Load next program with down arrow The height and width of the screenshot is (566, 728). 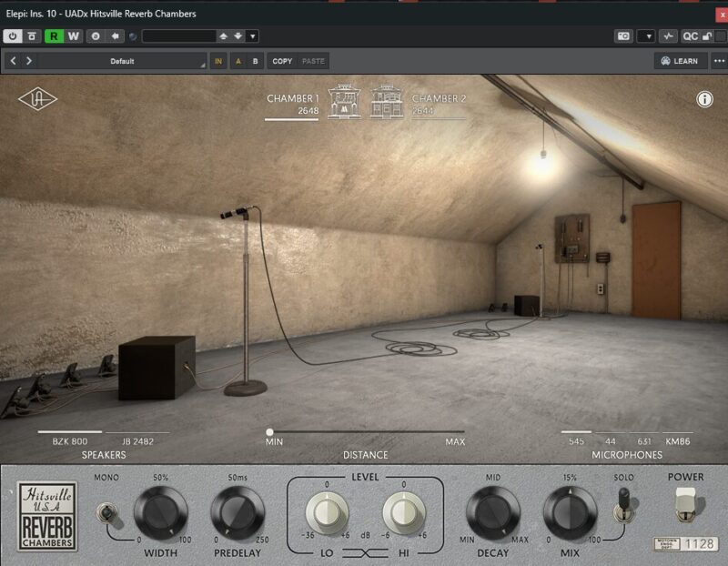tap(238, 36)
